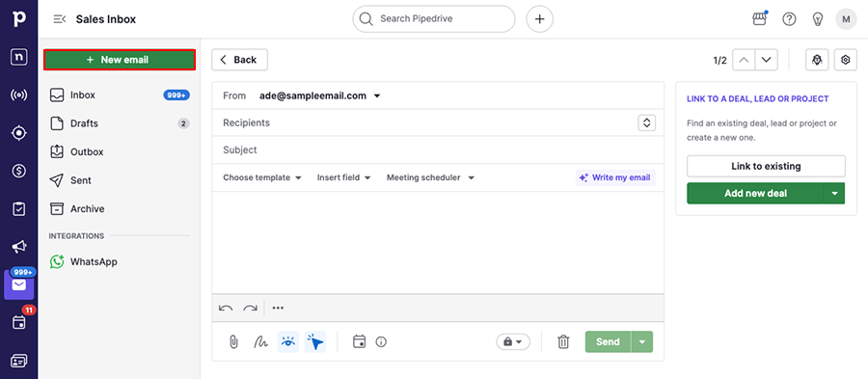Open the Send options dropdown arrow

[x=642, y=342]
